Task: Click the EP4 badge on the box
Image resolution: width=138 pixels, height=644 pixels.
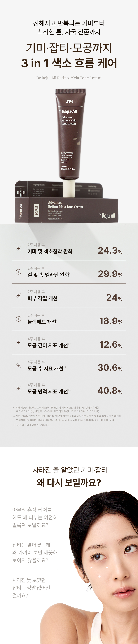Action: (36, 210)
